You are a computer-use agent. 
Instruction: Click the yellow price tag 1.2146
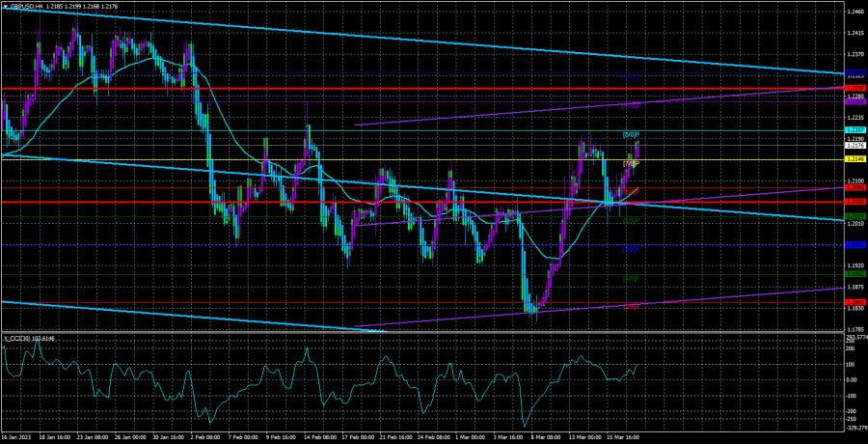click(x=855, y=159)
